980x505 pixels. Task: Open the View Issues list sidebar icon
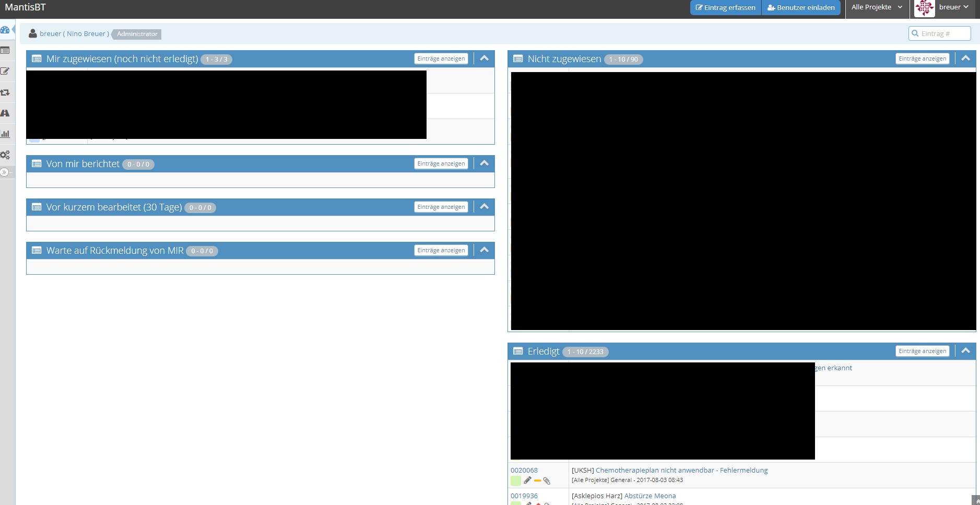[5, 51]
